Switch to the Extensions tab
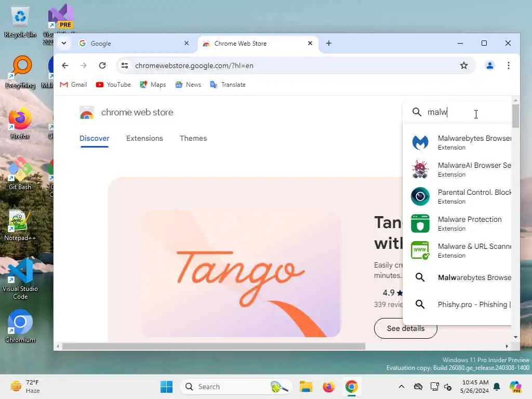Image resolution: width=532 pixels, height=399 pixels. 144,138
